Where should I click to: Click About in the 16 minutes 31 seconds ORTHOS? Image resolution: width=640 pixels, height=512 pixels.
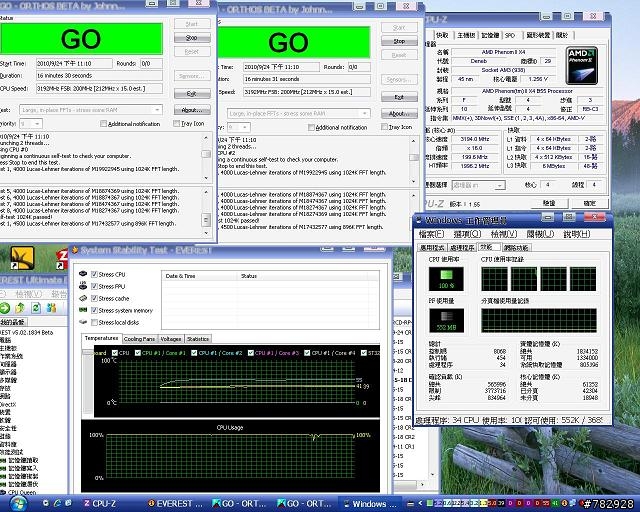[399, 114]
